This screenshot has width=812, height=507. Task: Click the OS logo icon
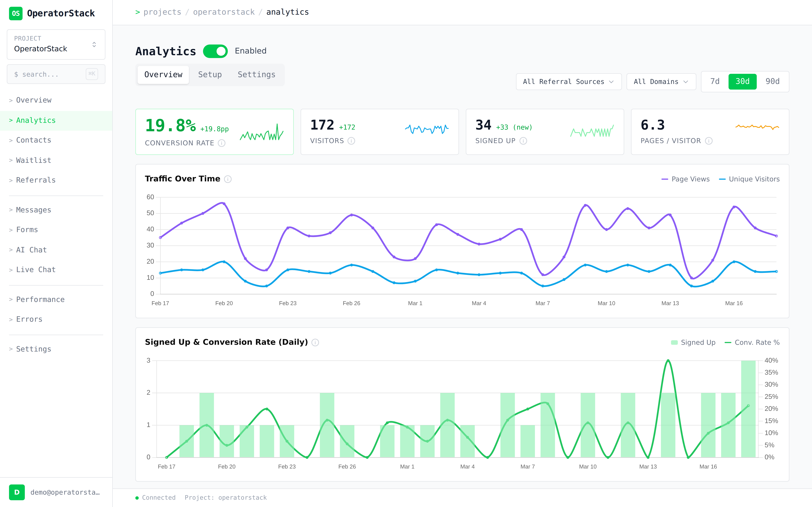[x=15, y=13]
